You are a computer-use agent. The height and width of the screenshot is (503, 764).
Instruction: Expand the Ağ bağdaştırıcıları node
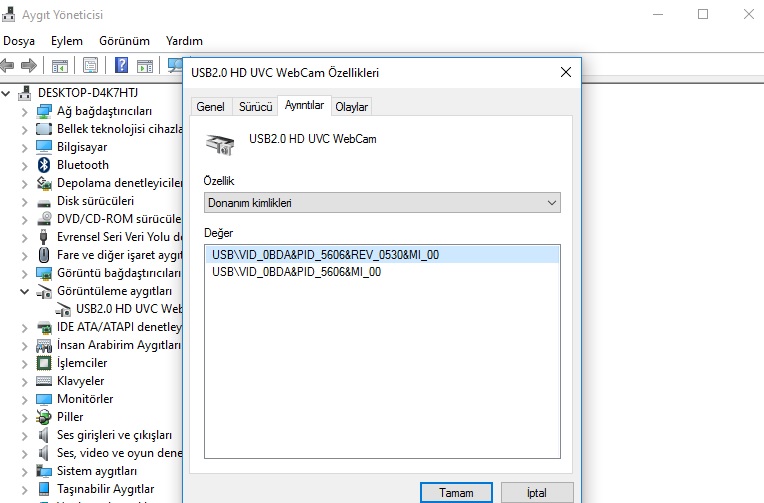[x=24, y=112]
